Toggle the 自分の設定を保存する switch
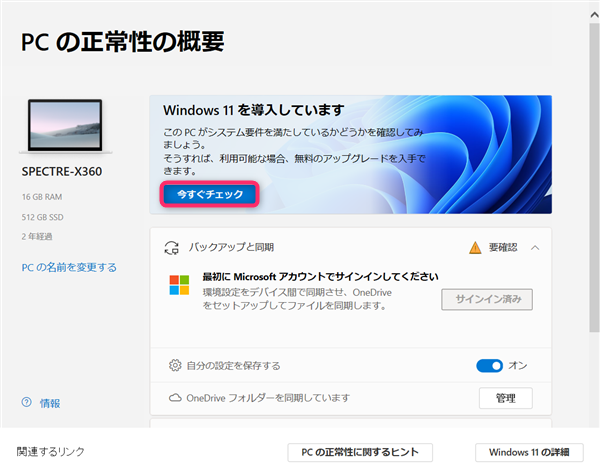This screenshot has height=472, width=600. pyautogui.click(x=489, y=366)
